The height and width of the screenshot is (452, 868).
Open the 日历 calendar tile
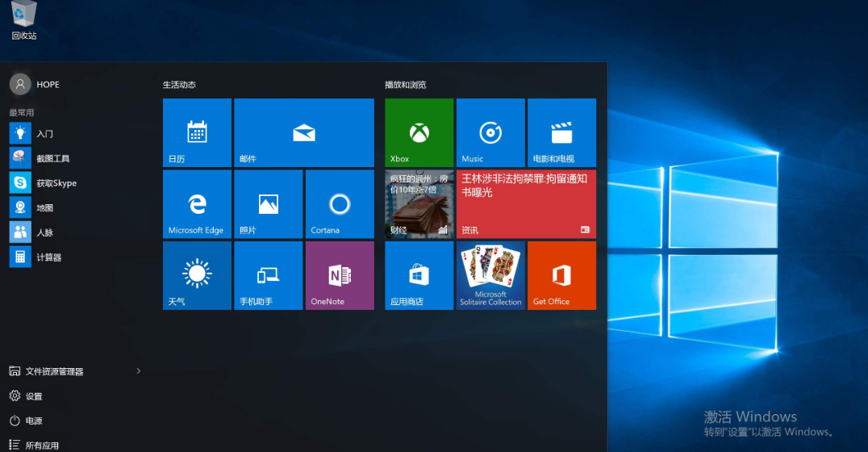197,133
